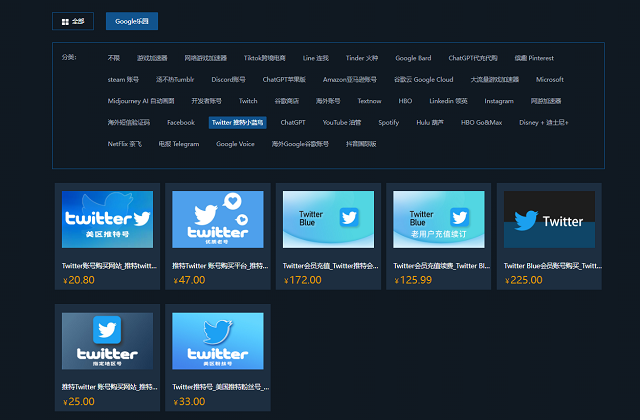Click the ¥25.00 price
This screenshot has width=640, height=420.
click(79, 402)
